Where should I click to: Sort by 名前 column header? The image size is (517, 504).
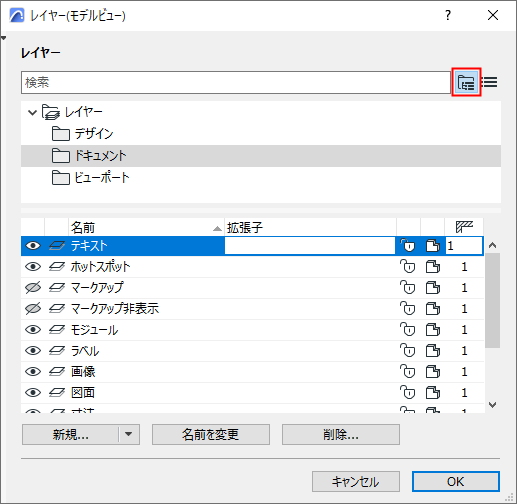(x=147, y=227)
